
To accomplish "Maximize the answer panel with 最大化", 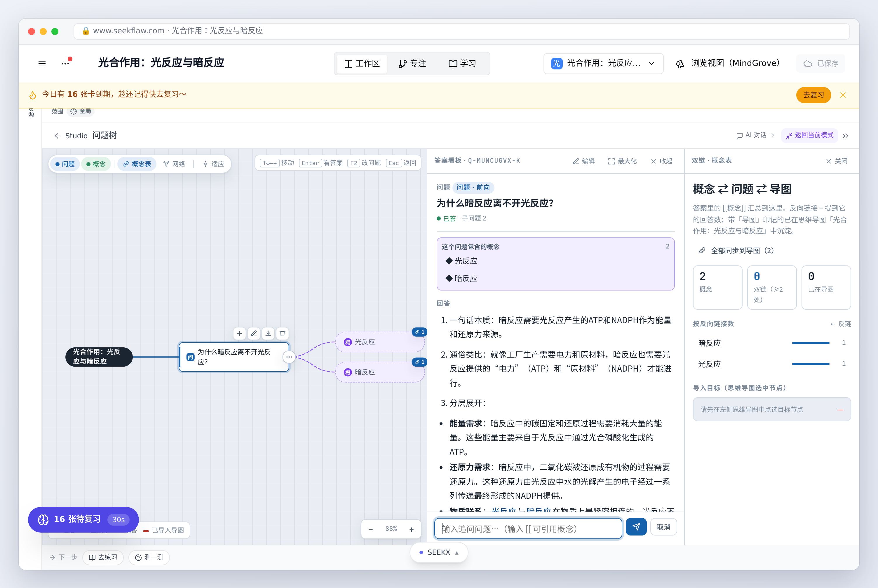I will point(622,161).
